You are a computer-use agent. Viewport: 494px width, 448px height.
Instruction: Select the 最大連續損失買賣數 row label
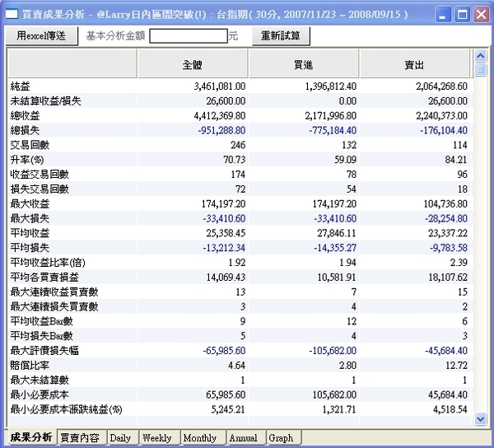click(x=54, y=306)
